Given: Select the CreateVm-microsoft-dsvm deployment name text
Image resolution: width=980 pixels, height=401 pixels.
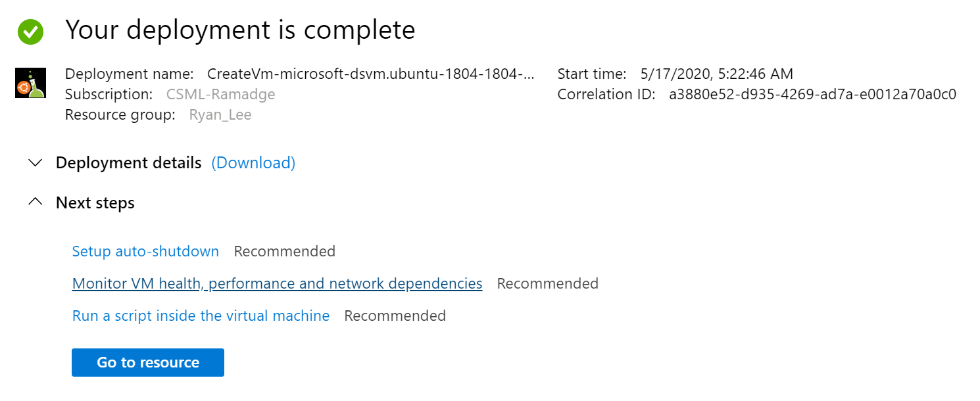Looking at the screenshot, I should point(370,74).
